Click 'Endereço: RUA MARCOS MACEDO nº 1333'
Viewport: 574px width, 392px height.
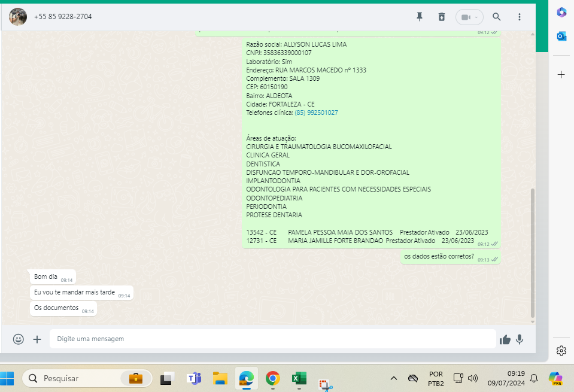pos(306,70)
